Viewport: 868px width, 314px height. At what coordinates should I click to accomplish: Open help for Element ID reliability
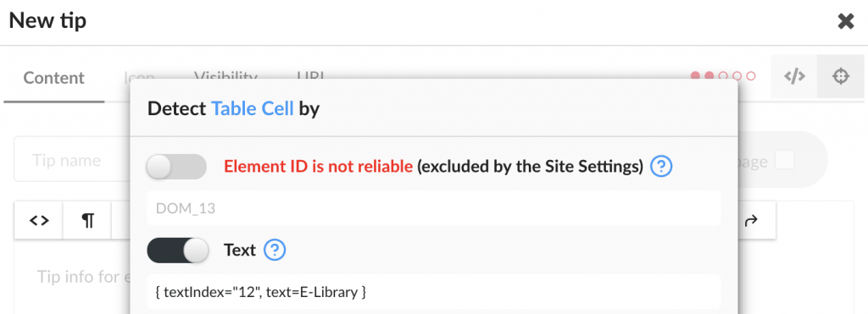[661, 167]
